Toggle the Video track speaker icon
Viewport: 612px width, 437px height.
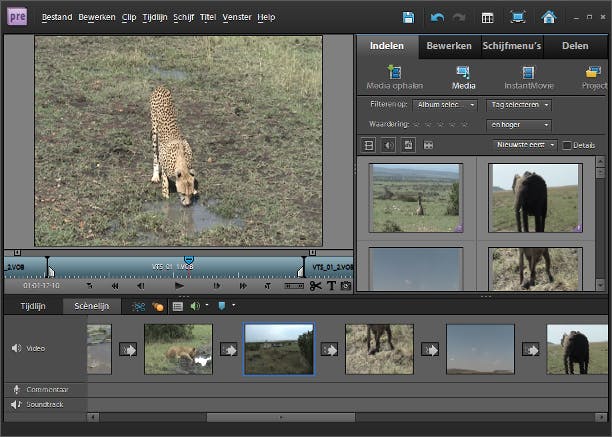[16, 349]
